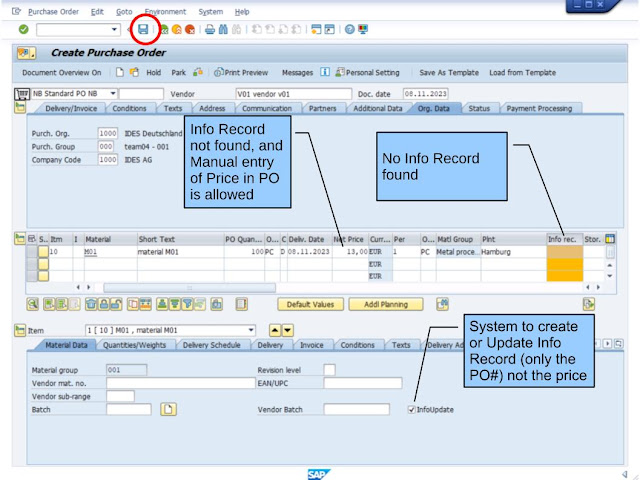640x480 pixels.
Task: Click the Net Price cell 13,00
Action: pyautogui.click(x=350, y=252)
